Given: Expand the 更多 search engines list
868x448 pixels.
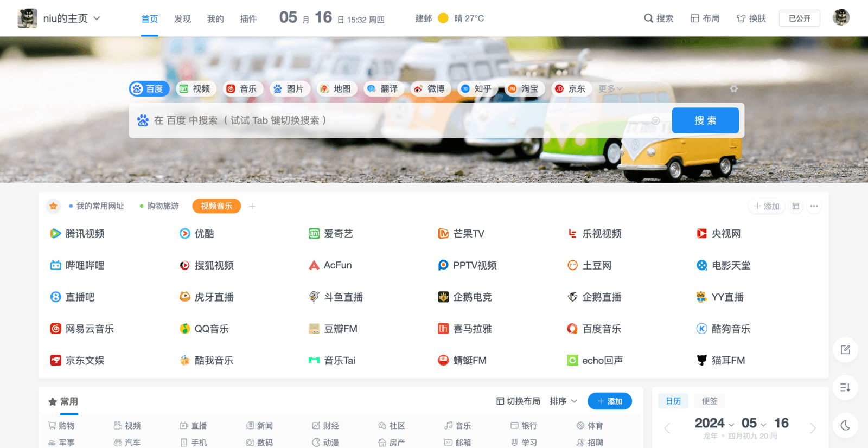Looking at the screenshot, I should tap(610, 88).
